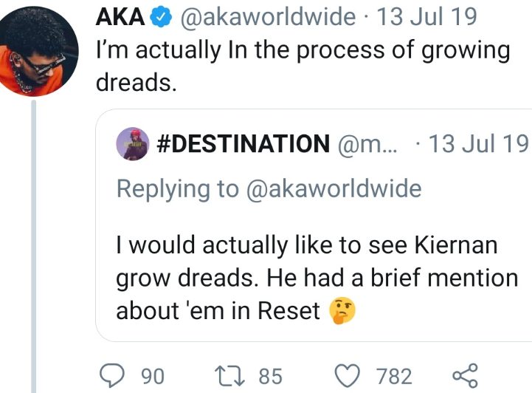The height and width of the screenshot is (393, 532).
Task: View the 90 replies count
Action: point(153,376)
